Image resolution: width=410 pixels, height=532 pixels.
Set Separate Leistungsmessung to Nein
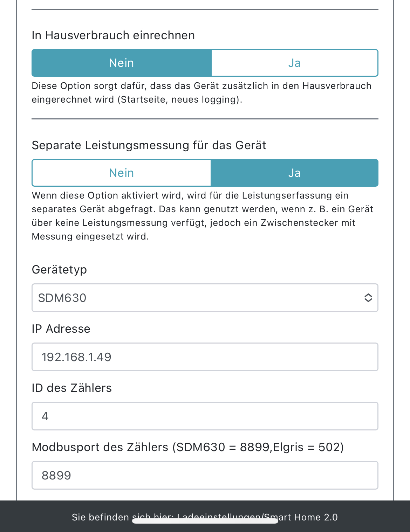click(x=121, y=173)
